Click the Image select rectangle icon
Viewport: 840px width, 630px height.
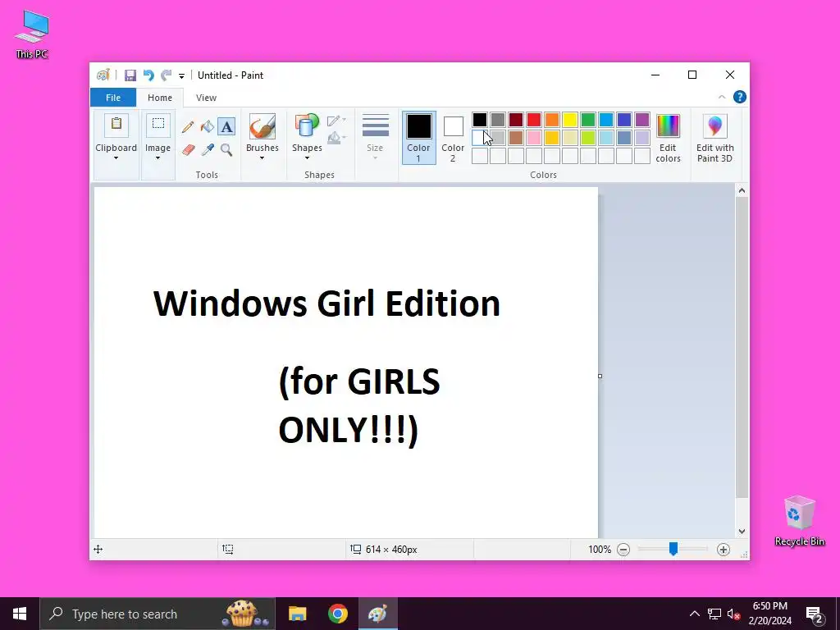(x=158, y=126)
